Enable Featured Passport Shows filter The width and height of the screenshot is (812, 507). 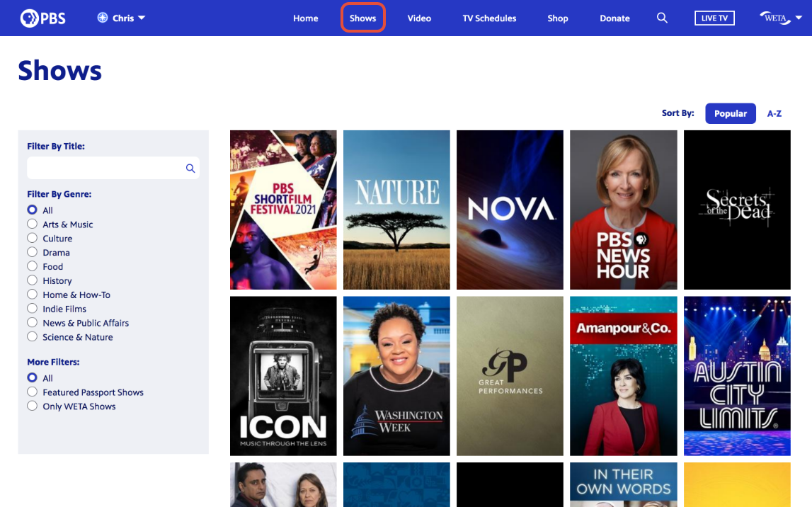[32, 392]
